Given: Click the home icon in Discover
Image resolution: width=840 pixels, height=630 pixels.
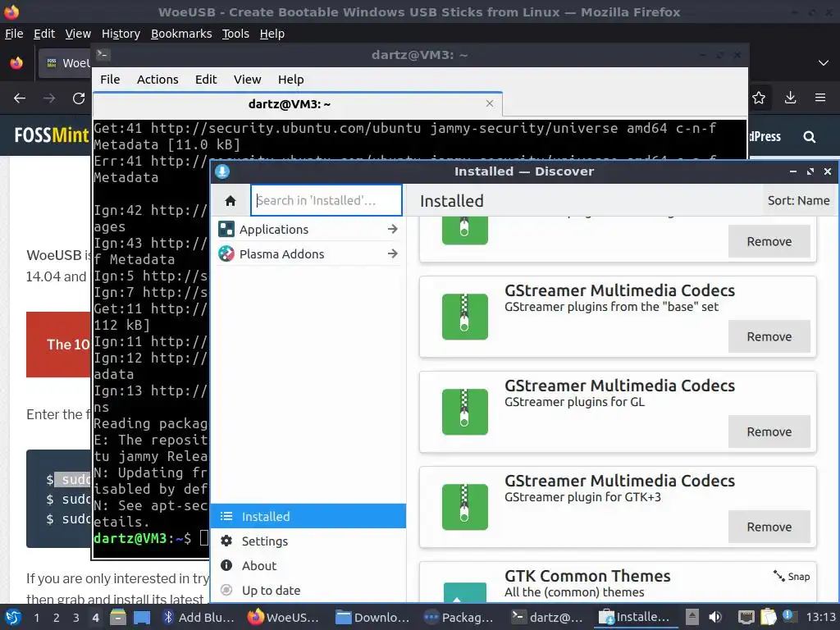Looking at the screenshot, I should pos(231,200).
